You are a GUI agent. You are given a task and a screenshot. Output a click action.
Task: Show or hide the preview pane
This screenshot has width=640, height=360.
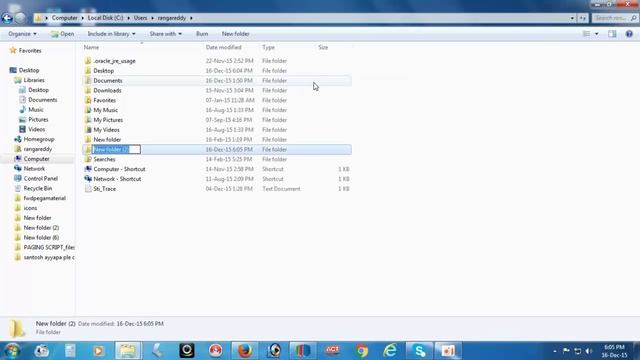tap(612, 34)
